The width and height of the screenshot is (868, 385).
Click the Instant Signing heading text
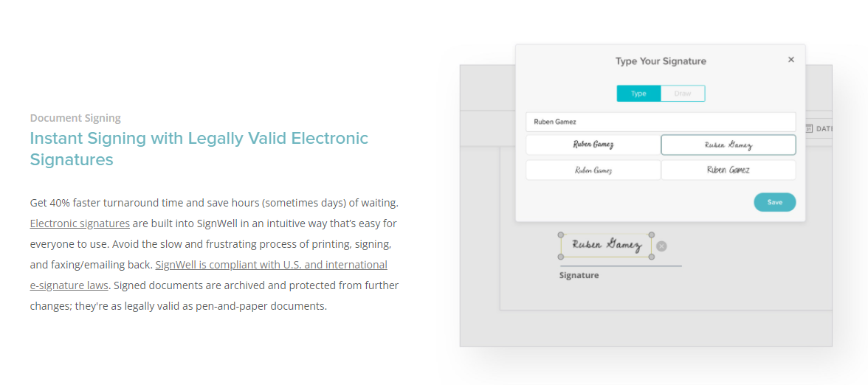point(199,148)
